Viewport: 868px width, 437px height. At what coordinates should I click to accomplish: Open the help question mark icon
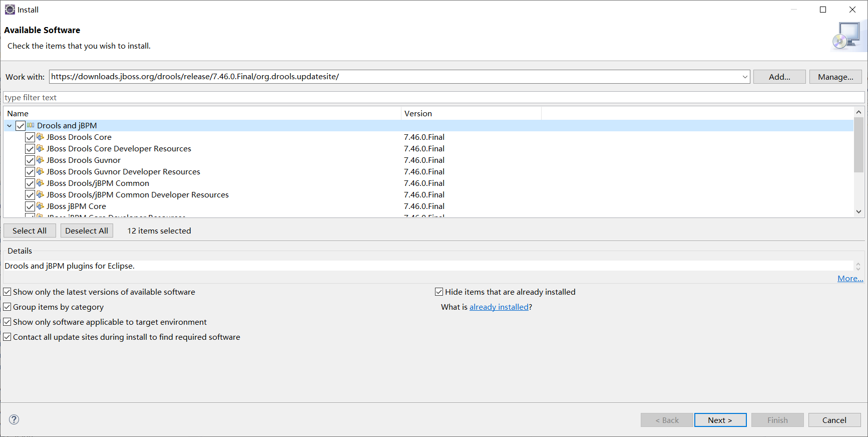coord(14,419)
